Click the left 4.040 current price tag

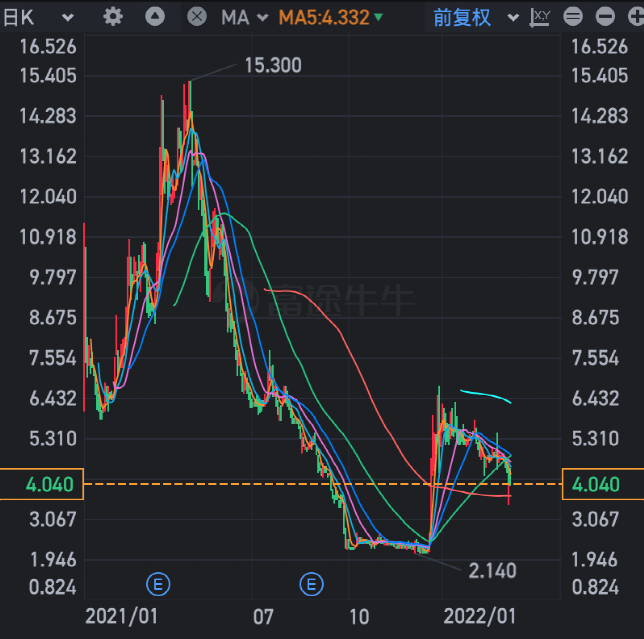[41, 484]
